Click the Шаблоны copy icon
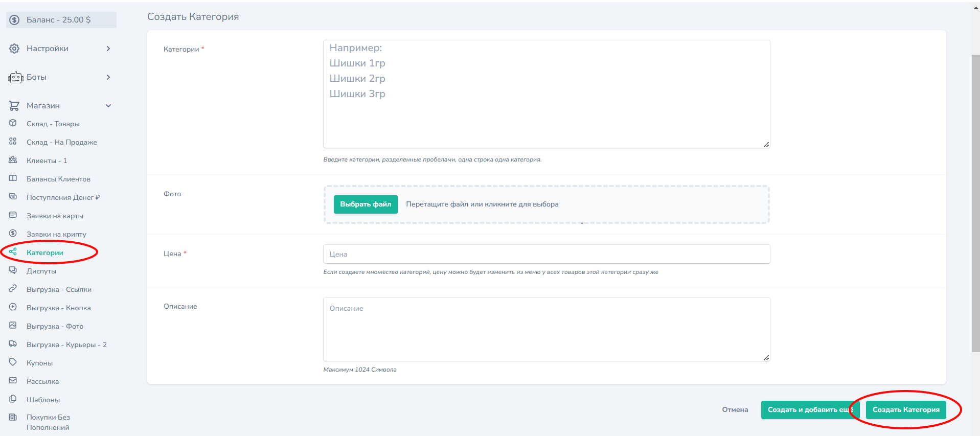This screenshot has height=436, width=980. pos(13,399)
